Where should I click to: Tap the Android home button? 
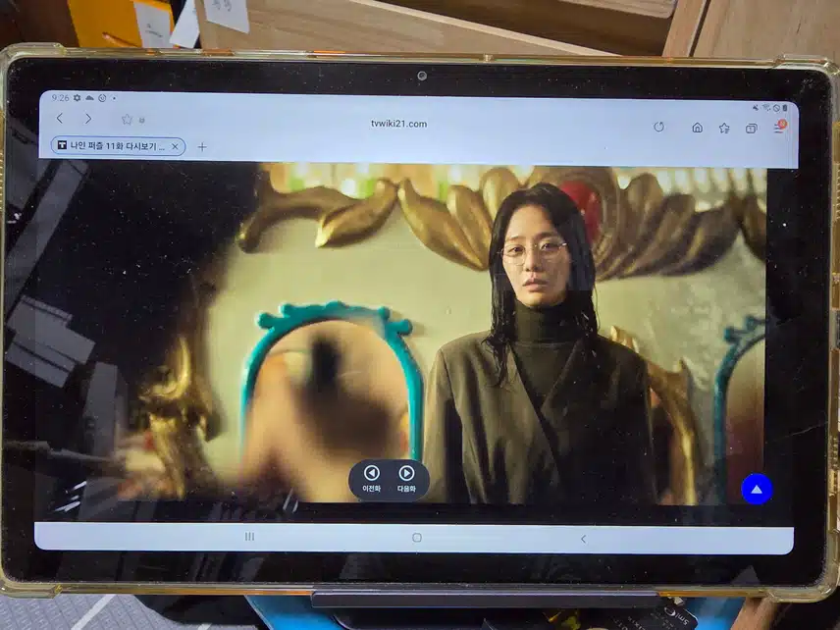coord(417,538)
